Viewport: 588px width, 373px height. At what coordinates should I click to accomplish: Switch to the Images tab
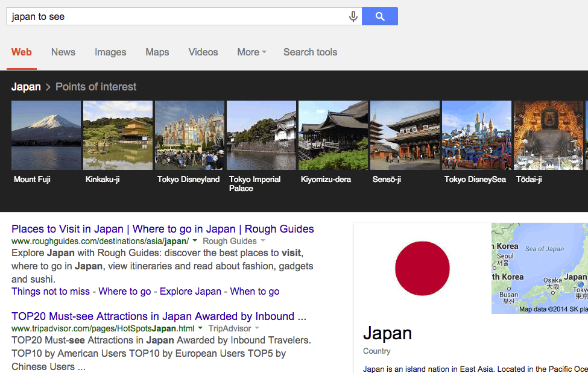(110, 52)
